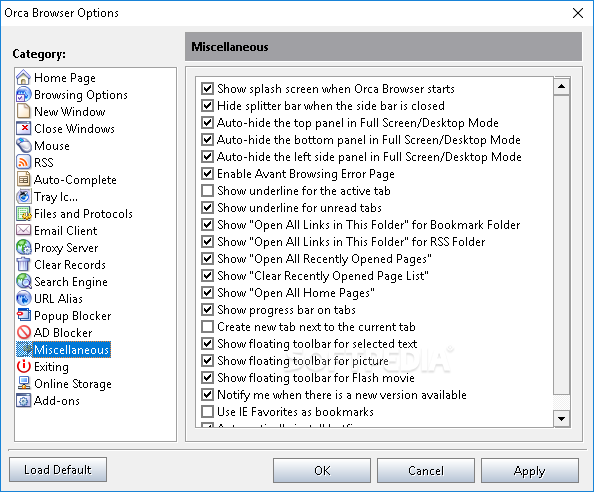Screen dimensions: 594x492
Task: Click the scrollbar up arrow
Action: 561,87
